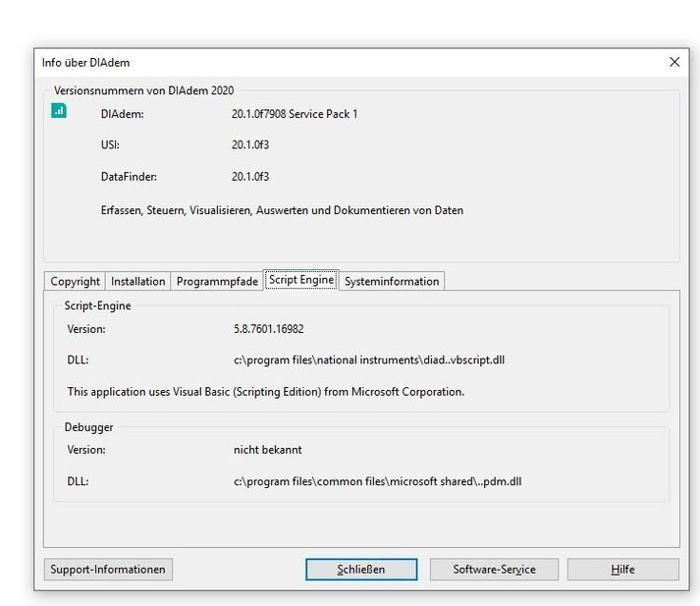Click the Schließen button

pos(361,570)
